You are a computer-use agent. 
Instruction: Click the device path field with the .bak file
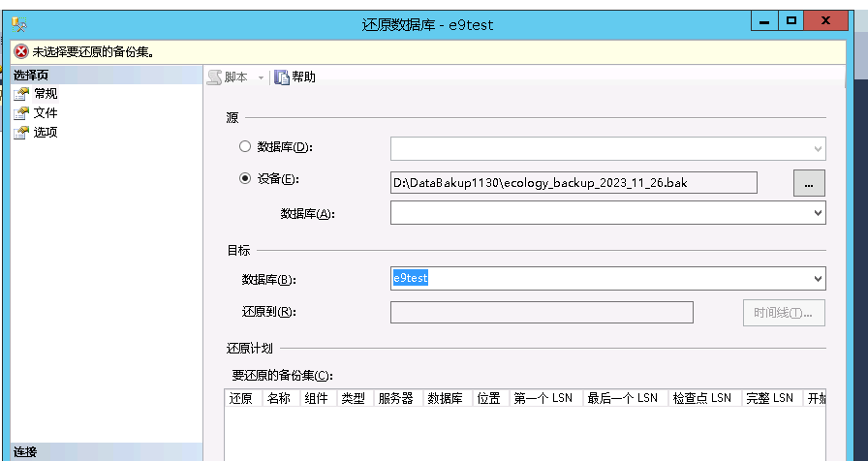(x=573, y=183)
